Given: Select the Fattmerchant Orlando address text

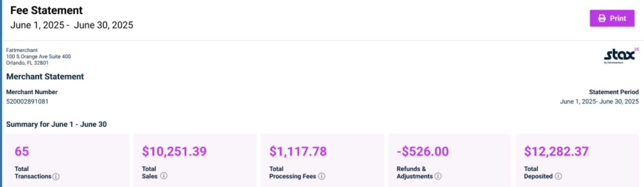Looking at the screenshot, I should [x=38, y=56].
